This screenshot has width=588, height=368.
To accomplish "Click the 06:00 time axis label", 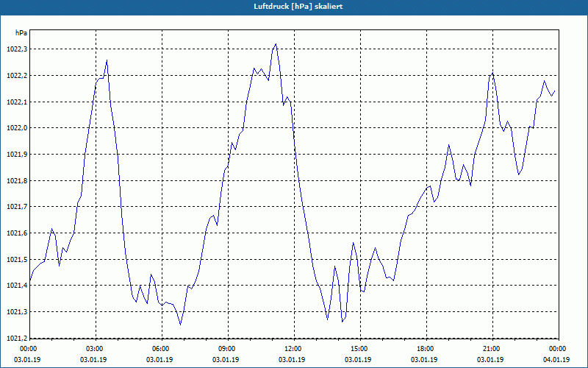I will 159,349.
